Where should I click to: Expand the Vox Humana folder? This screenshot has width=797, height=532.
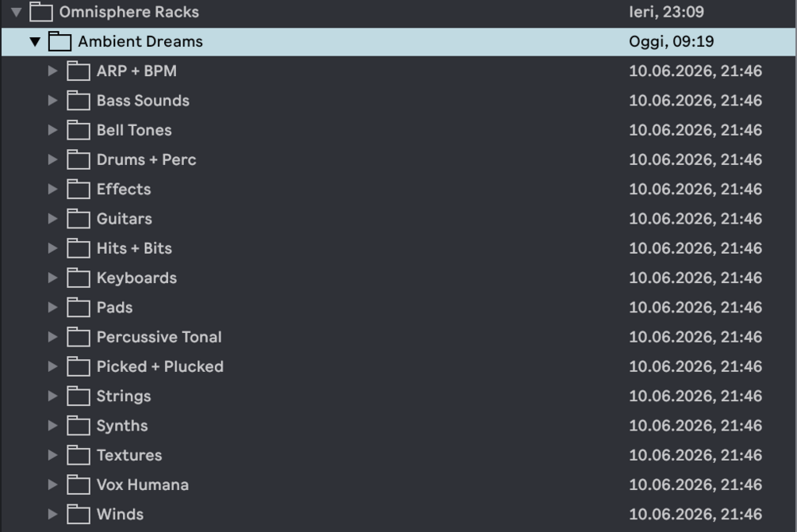[x=53, y=484]
